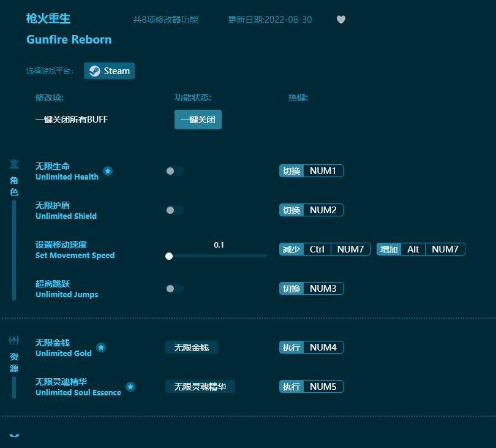Viewport: 496px width, 448px height.
Task: Toggle Unlimited Health switch
Action: point(175,171)
